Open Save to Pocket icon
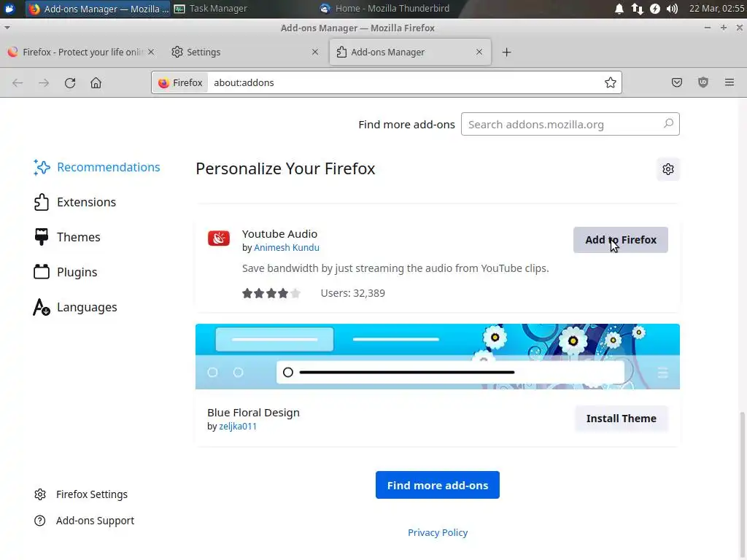Viewport: 747px width, 560px height. coord(676,82)
